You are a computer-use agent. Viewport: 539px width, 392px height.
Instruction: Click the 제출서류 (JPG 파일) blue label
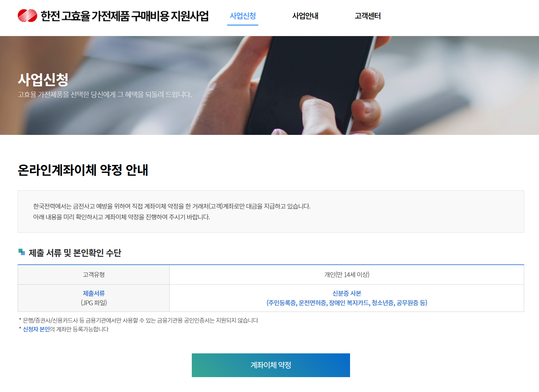94,298
